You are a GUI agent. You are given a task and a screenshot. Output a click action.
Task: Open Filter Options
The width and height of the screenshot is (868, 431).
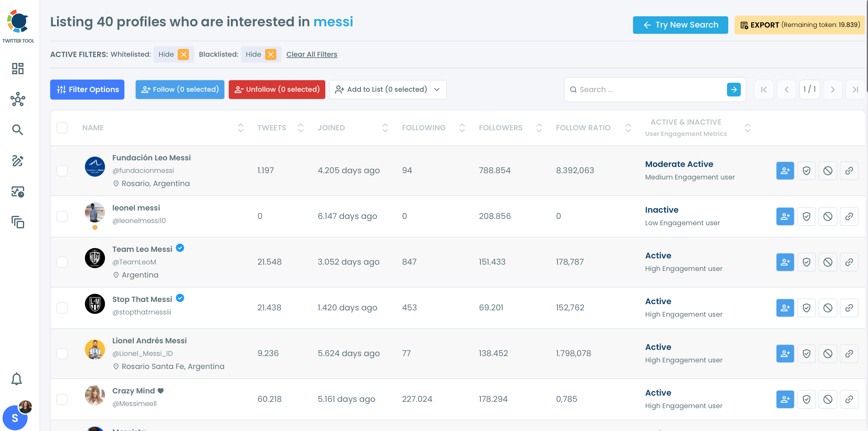(87, 90)
